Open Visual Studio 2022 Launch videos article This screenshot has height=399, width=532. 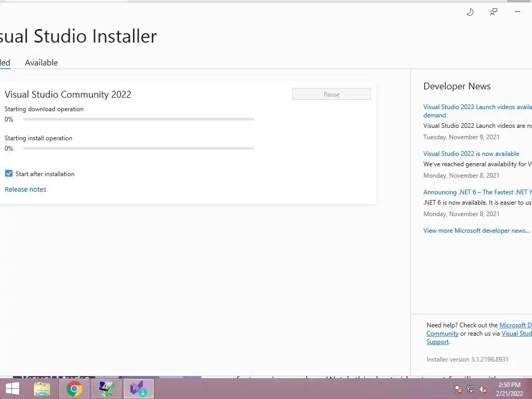[x=477, y=111]
